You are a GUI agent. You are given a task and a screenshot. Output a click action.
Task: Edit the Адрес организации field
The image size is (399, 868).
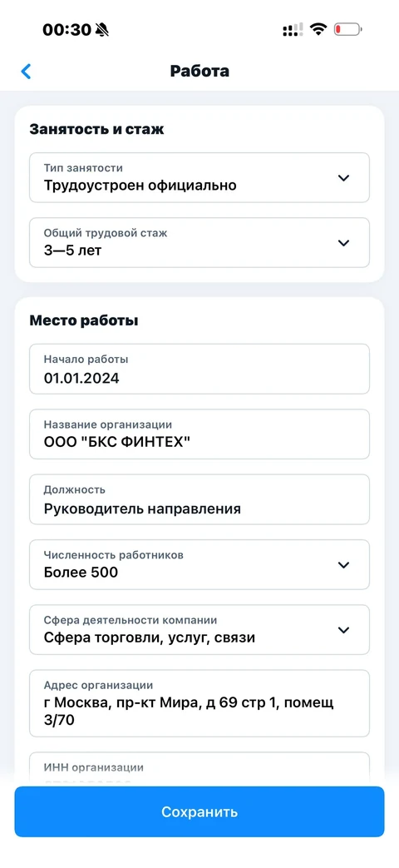click(x=199, y=703)
